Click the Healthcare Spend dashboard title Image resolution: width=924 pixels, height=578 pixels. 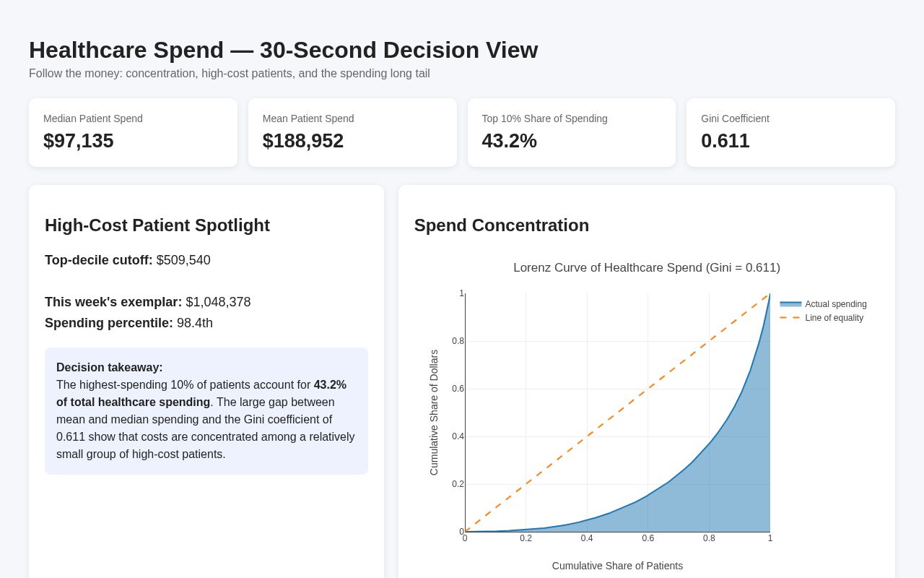283,50
